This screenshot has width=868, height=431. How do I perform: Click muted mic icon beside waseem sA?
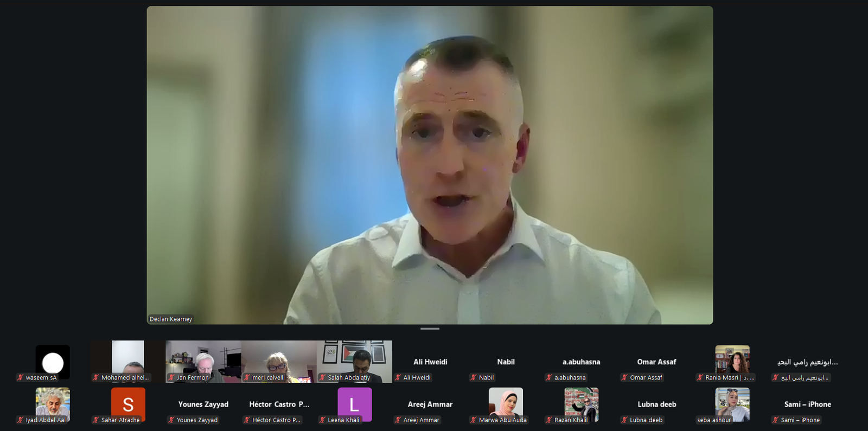(x=20, y=378)
